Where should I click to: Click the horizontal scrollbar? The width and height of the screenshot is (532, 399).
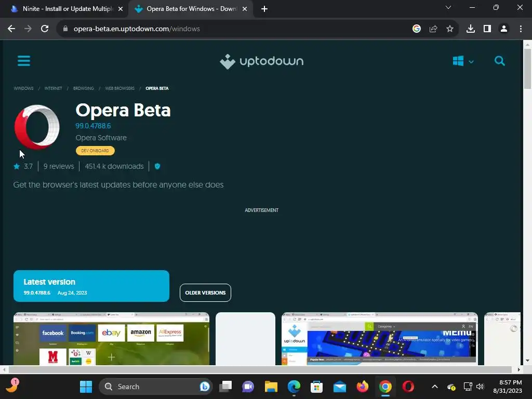point(260,369)
